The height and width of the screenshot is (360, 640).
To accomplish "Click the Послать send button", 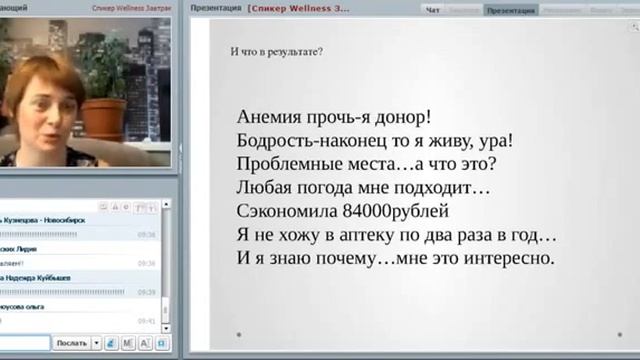I will click(x=71, y=343).
